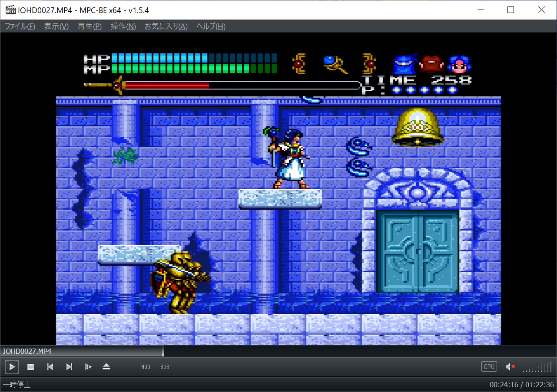Toggle the GPU decoding indicator
The height and width of the screenshot is (392, 557).
click(489, 367)
